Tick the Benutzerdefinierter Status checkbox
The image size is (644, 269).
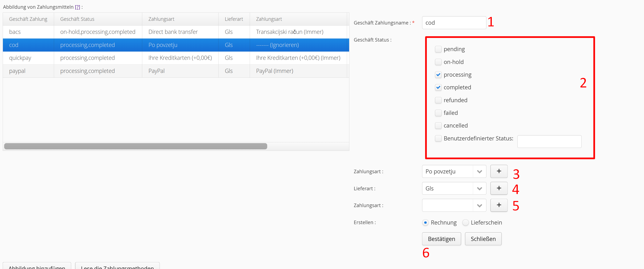coord(438,138)
